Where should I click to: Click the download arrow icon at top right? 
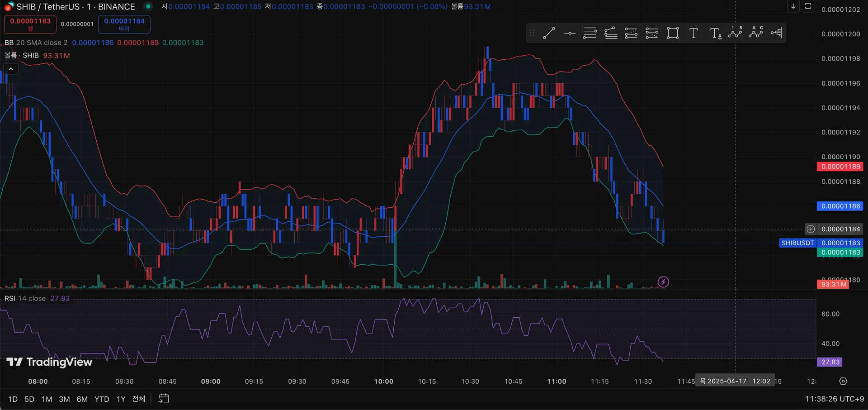793,6
